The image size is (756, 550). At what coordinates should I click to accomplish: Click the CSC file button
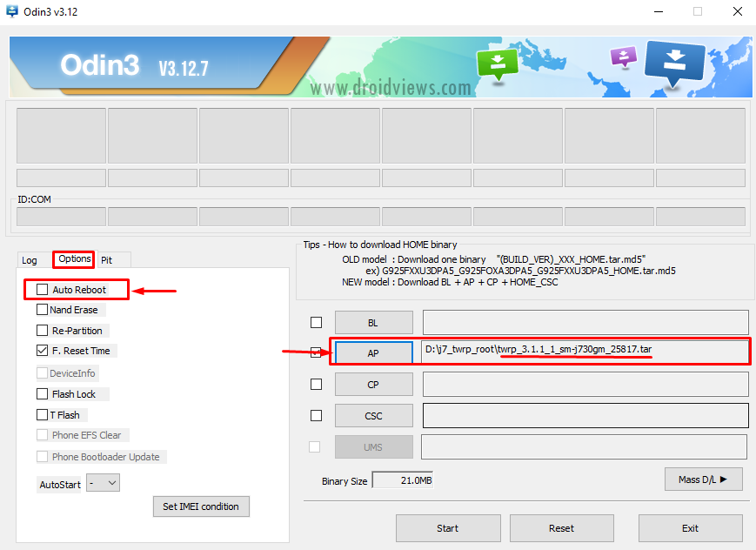[x=374, y=416]
